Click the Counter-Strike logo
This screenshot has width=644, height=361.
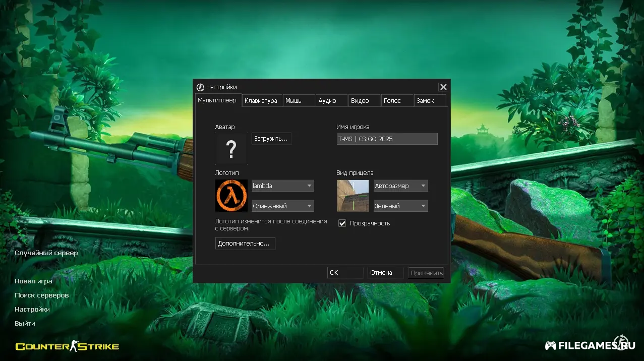point(67,346)
